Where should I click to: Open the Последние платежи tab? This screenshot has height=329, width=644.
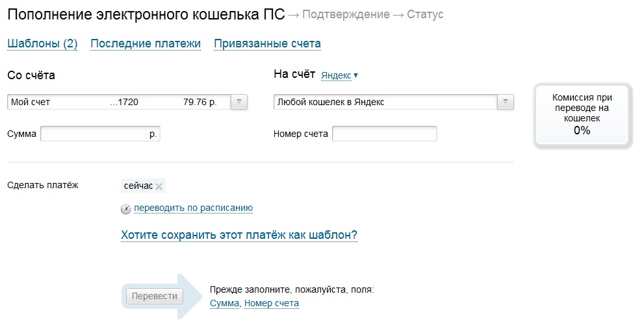click(146, 43)
